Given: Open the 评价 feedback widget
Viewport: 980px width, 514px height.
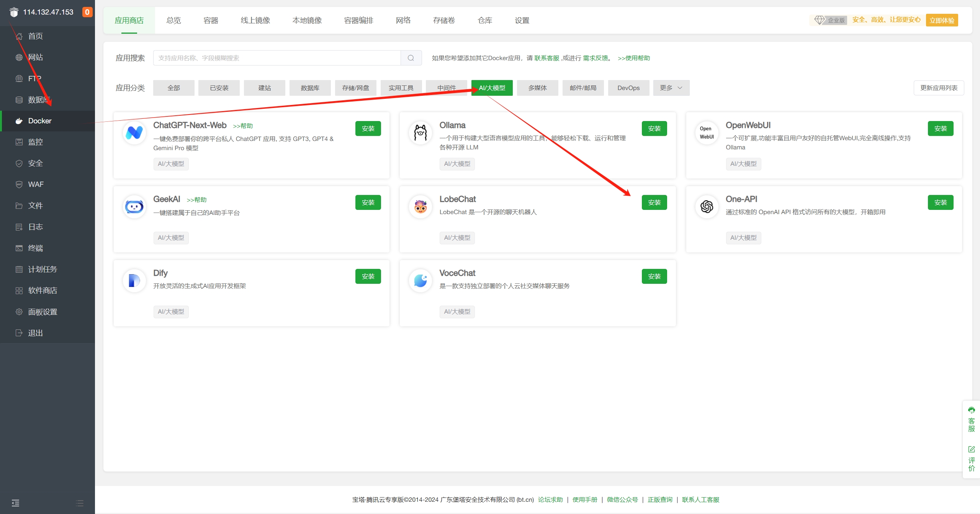Looking at the screenshot, I should pos(971,458).
